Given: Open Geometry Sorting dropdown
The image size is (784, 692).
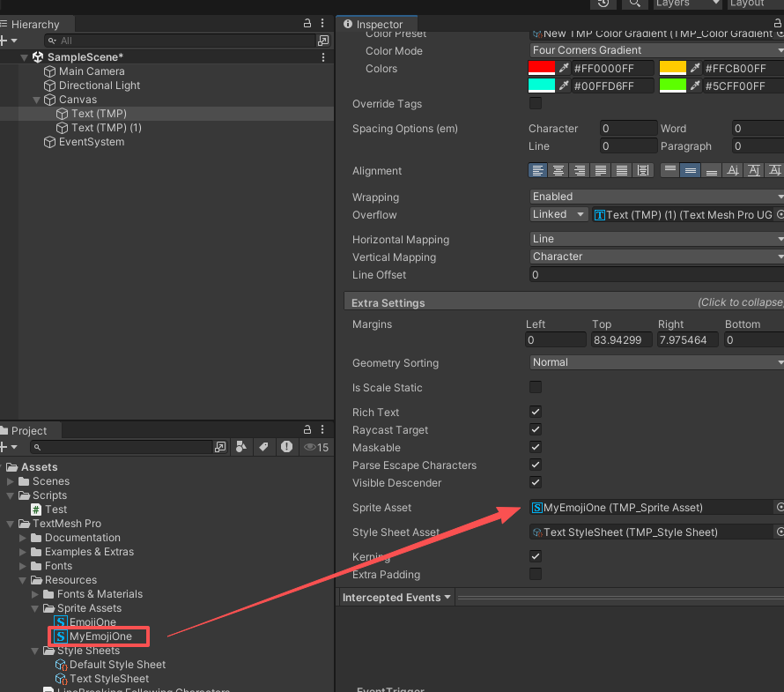Looking at the screenshot, I should (x=656, y=362).
